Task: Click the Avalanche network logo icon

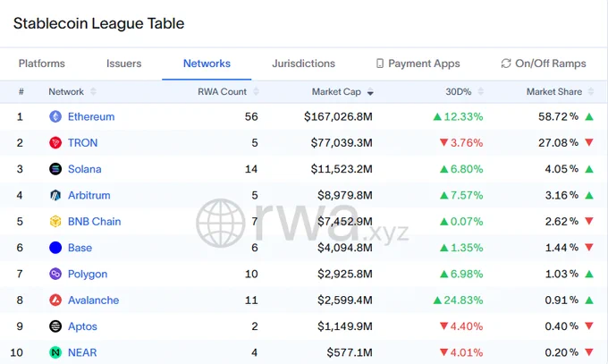Action: (55, 300)
